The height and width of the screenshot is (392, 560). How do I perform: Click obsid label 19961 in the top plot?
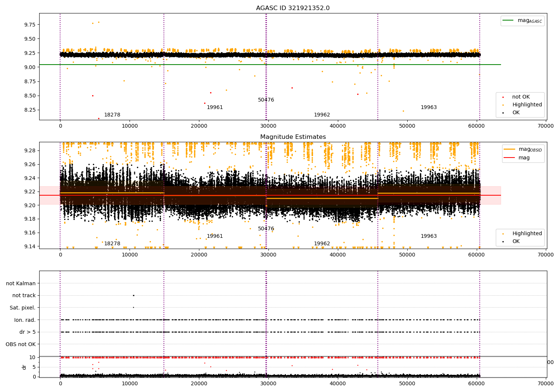click(x=215, y=107)
